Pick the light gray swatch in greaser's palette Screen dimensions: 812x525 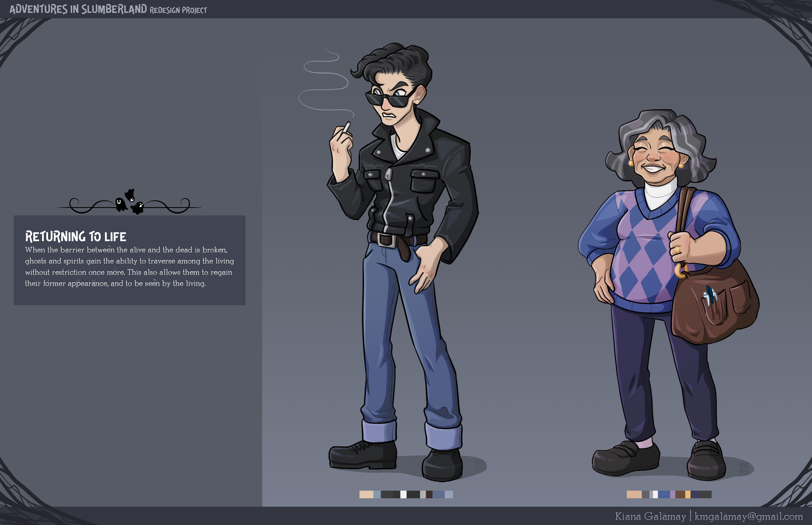click(423, 494)
